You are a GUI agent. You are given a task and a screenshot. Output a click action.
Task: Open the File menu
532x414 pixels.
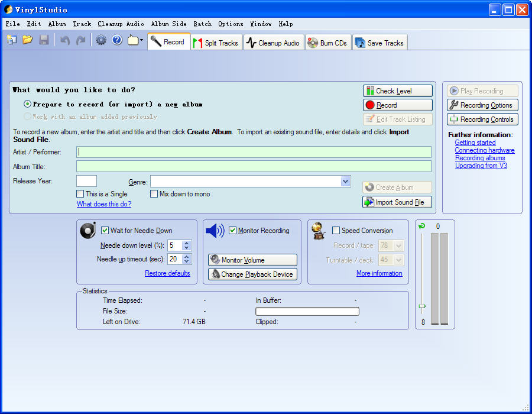click(x=12, y=24)
